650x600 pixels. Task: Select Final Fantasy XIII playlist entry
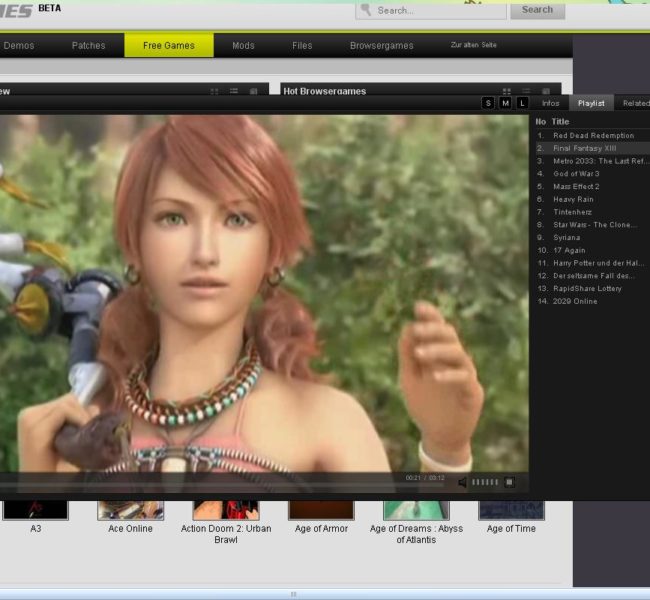tap(593, 148)
